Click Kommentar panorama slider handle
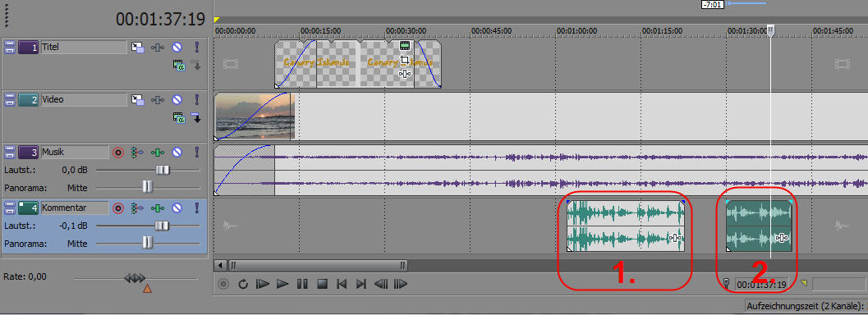The height and width of the screenshot is (315, 868). click(x=147, y=243)
